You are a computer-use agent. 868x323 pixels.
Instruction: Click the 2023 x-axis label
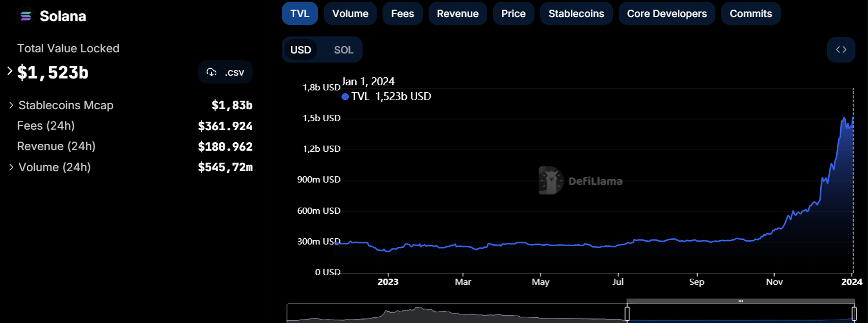(x=388, y=281)
